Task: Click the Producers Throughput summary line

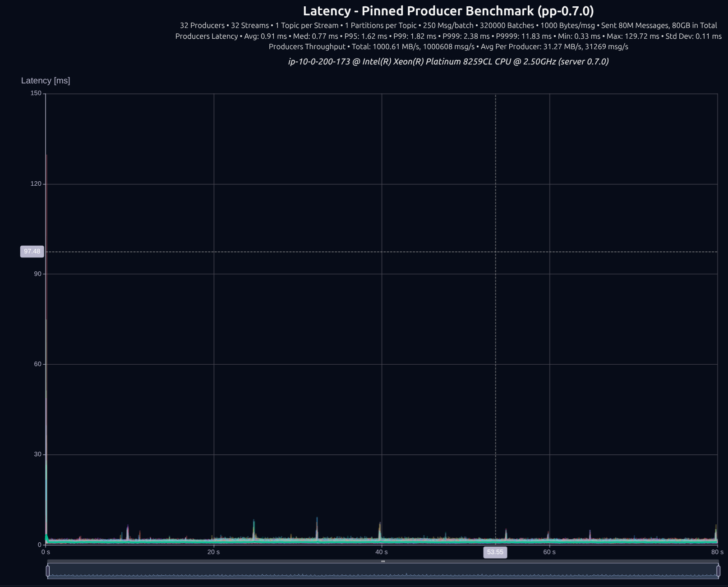Action: [x=448, y=46]
